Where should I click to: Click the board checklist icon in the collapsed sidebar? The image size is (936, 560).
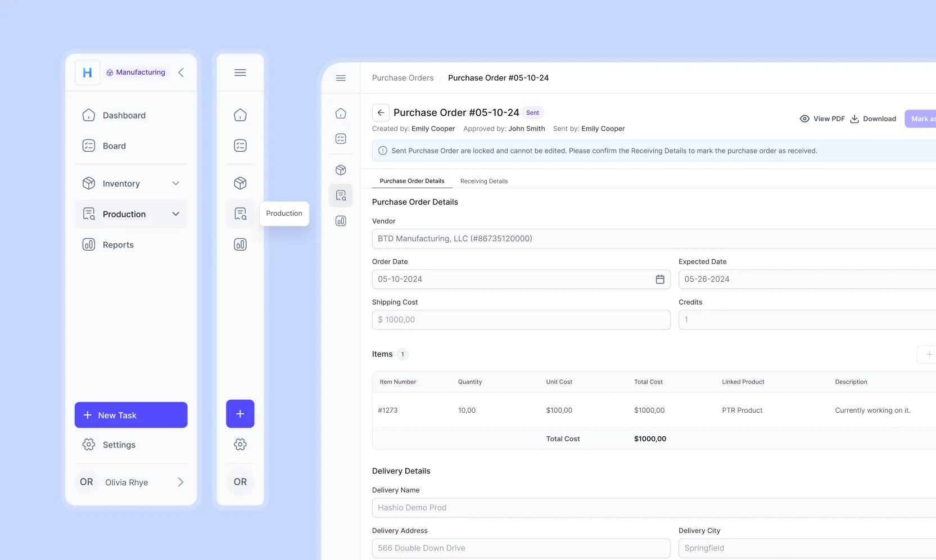(240, 146)
